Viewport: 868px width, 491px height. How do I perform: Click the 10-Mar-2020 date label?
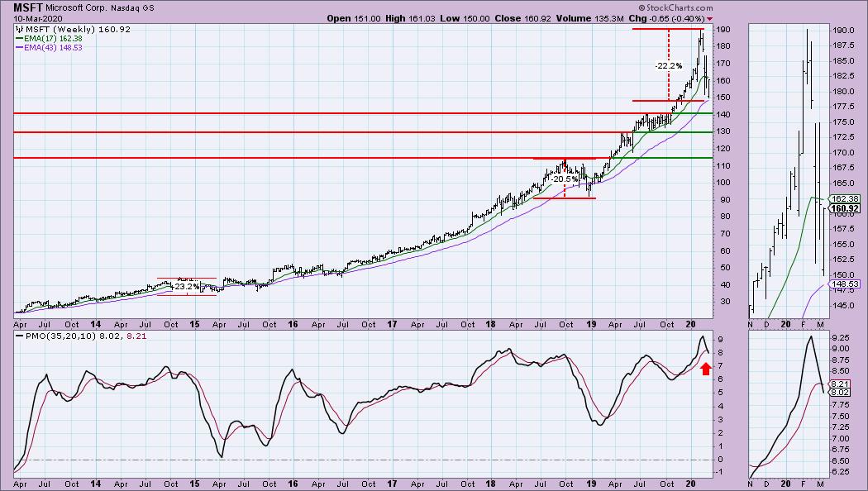click(x=38, y=18)
